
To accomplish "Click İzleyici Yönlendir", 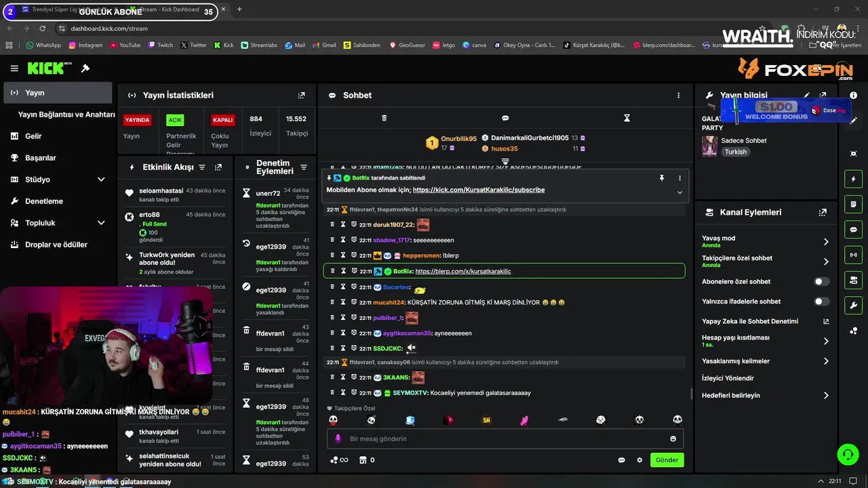I will coord(728,378).
